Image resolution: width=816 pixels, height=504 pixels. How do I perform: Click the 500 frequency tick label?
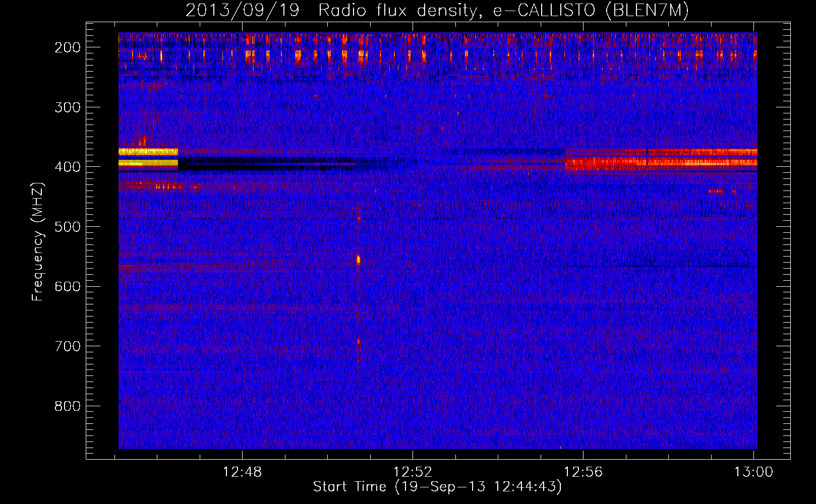pos(68,227)
